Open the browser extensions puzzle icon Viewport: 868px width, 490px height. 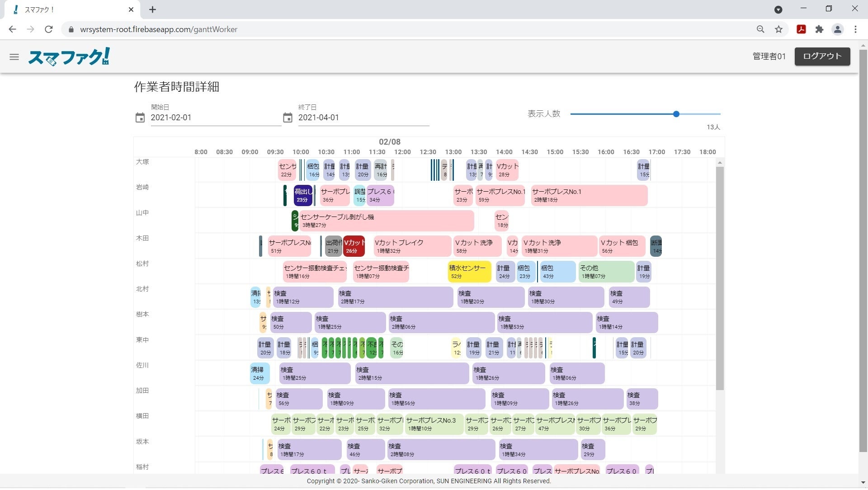coord(819,29)
